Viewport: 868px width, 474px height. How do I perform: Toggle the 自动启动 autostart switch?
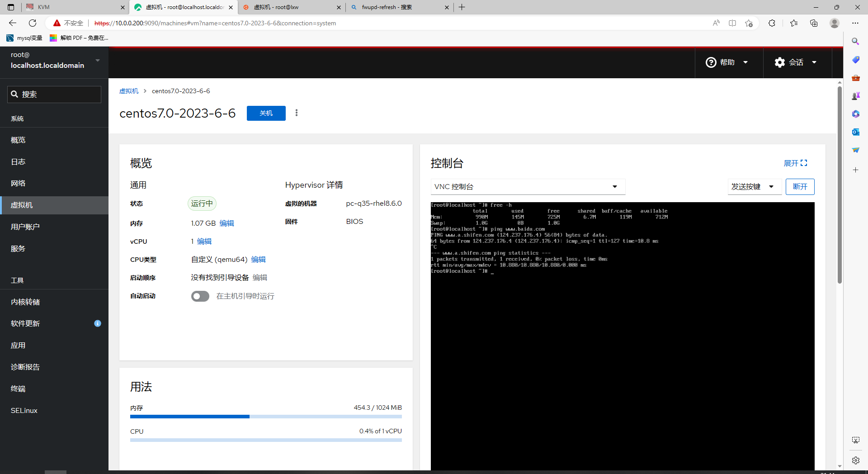(200, 296)
